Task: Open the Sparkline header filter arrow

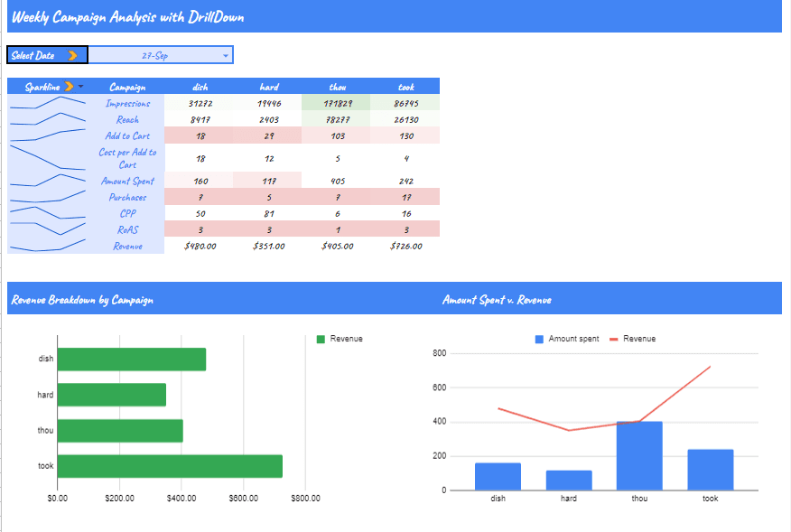Action: 80,87
